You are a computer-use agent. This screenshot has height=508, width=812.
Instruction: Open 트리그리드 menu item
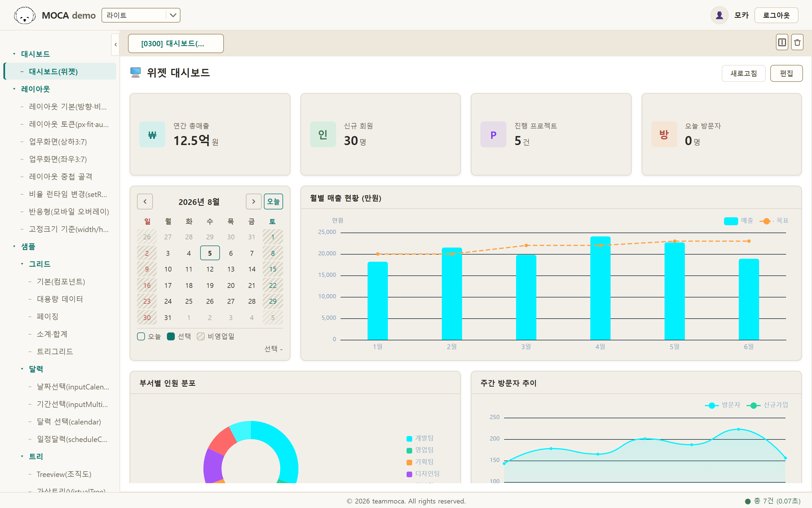[x=55, y=351]
